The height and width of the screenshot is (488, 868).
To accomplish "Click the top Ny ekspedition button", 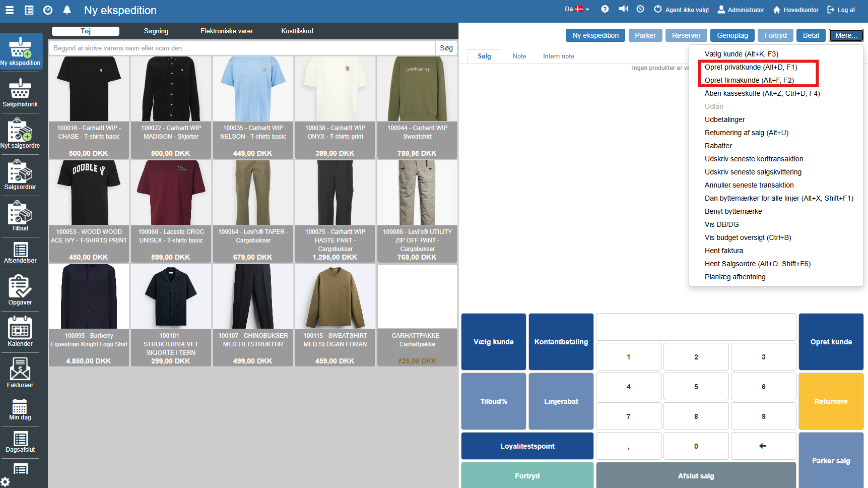I will click(595, 35).
